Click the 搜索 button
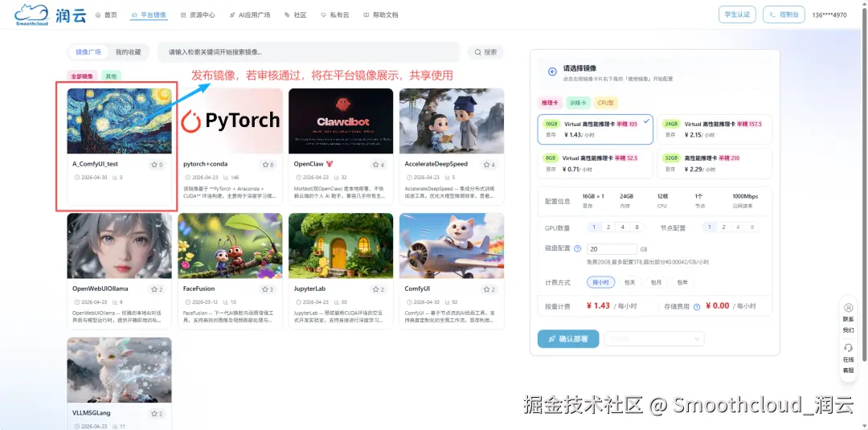Viewport: 868px width, 430px height. point(485,52)
